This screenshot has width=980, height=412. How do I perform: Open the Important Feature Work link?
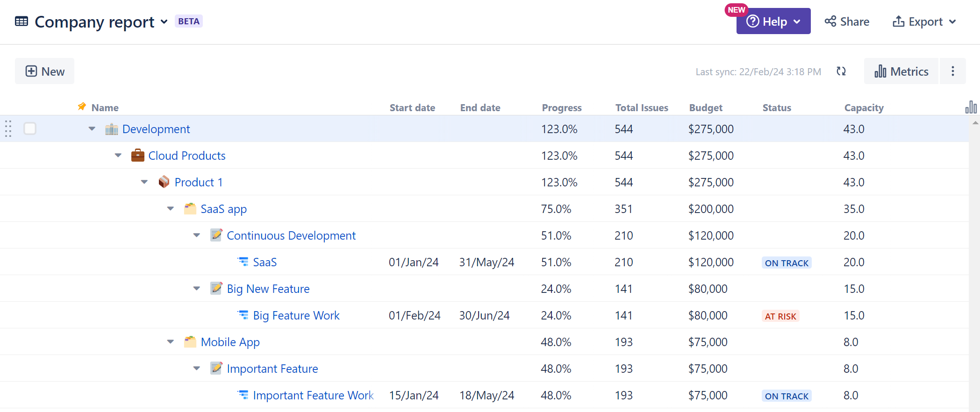[x=313, y=395]
